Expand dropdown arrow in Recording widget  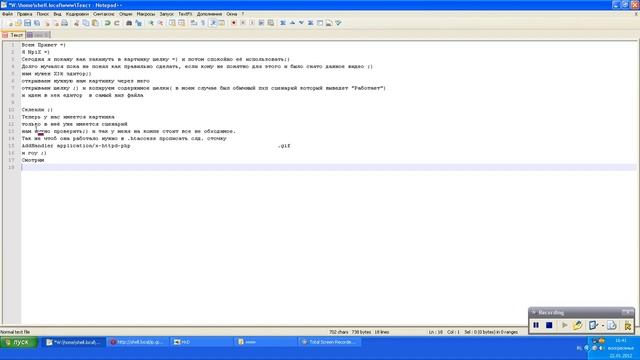coord(603,326)
